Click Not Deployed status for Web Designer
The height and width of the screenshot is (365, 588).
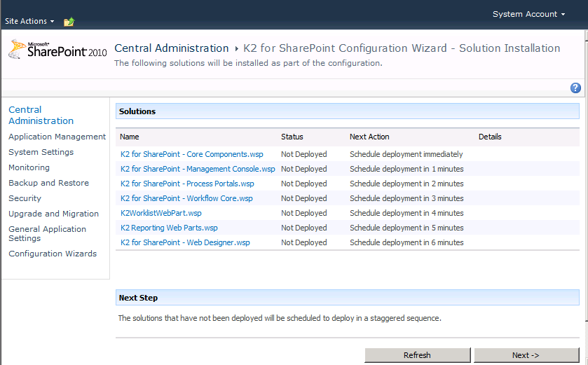(303, 242)
